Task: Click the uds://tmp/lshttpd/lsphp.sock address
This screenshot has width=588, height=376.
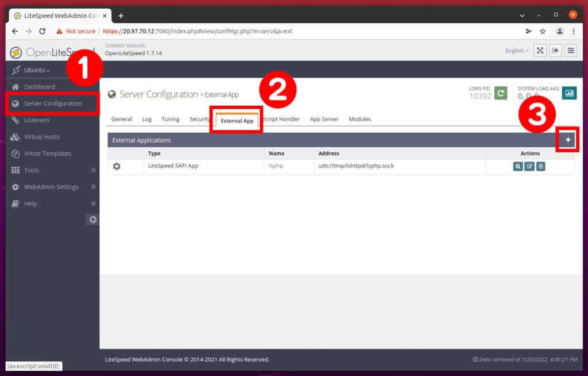Action: coord(356,166)
